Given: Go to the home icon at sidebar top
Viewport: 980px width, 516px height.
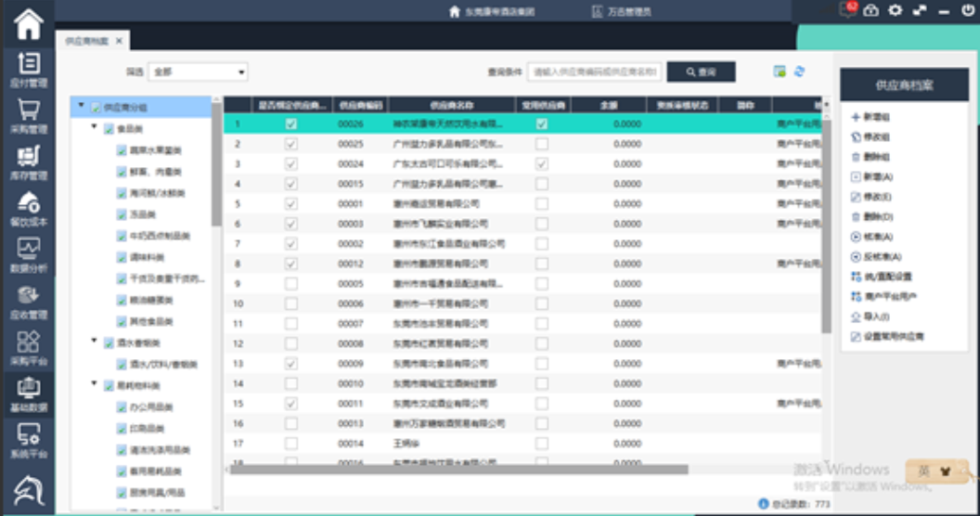Looking at the screenshot, I should coord(28,23).
